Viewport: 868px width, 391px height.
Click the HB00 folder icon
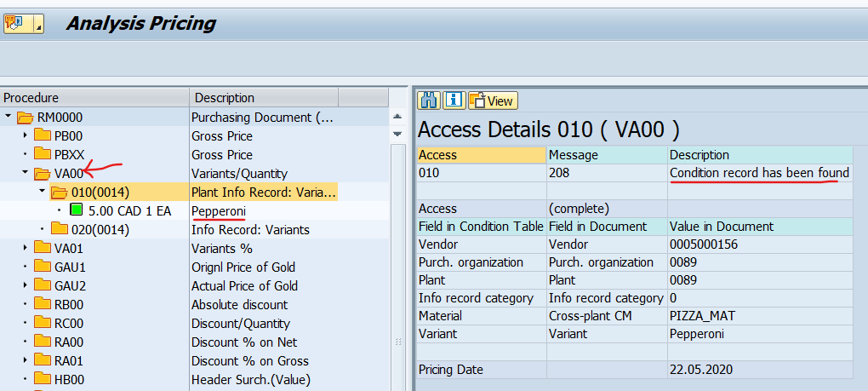pos(43,379)
